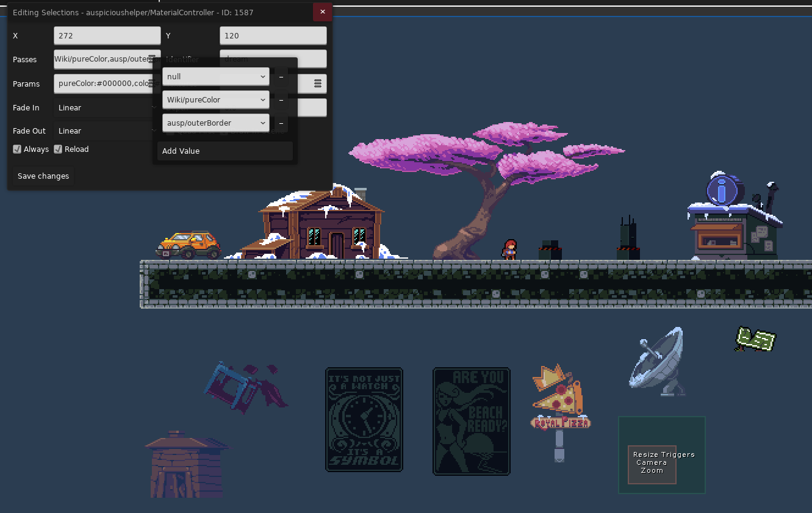Open the list icon in the rightmost field
Viewport: 812px width, 513px height.
click(318, 84)
